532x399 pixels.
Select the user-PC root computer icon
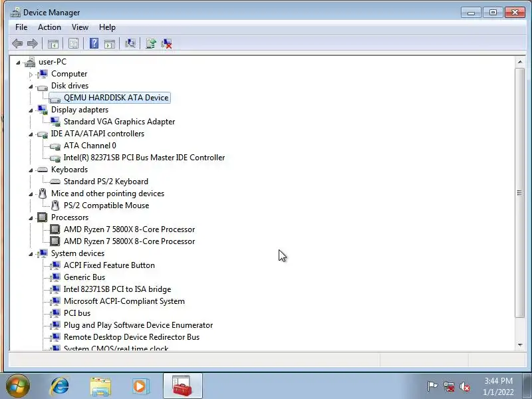pyautogui.click(x=30, y=62)
